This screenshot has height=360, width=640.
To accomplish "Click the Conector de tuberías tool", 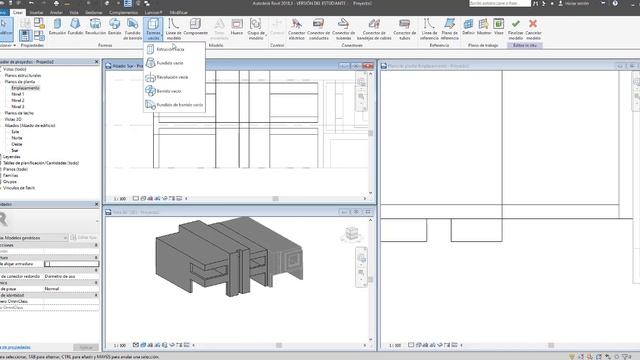I will [x=343, y=29].
